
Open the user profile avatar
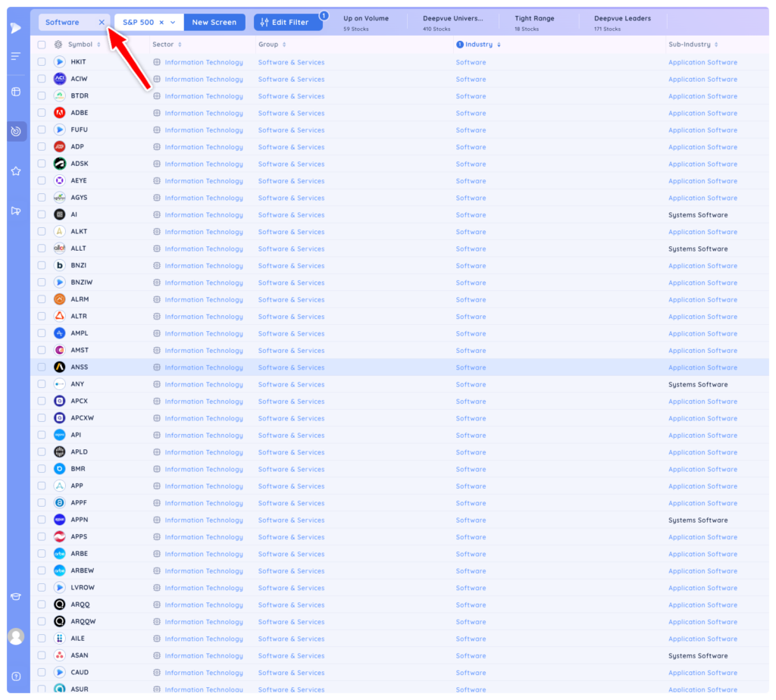tap(16, 636)
